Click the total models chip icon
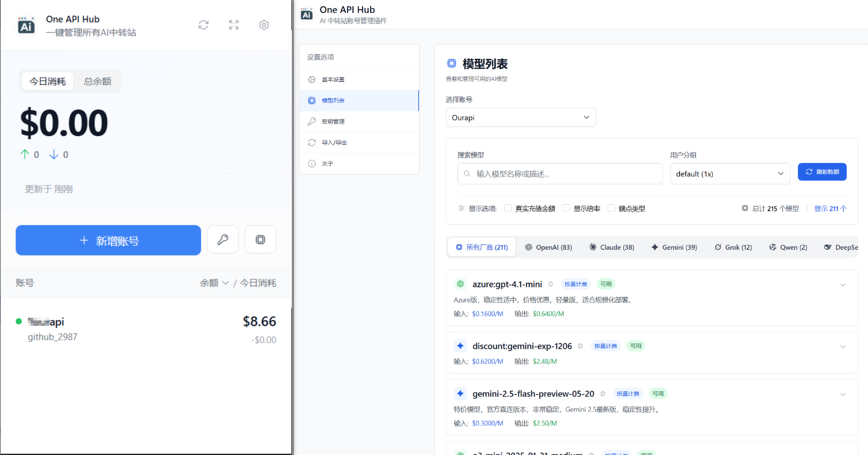Image resolution: width=868 pixels, height=455 pixels. pyautogui.click(x=745, y=208)
